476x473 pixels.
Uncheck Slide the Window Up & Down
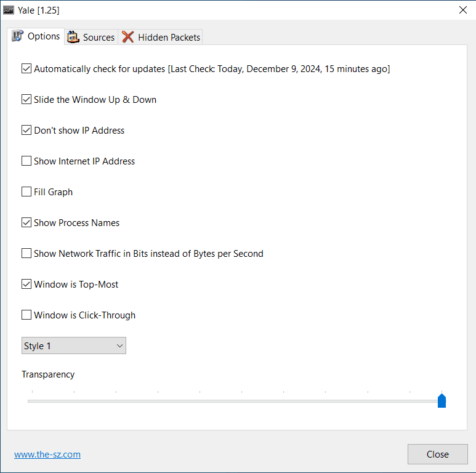pyautogui.click(x=26, y=100)
